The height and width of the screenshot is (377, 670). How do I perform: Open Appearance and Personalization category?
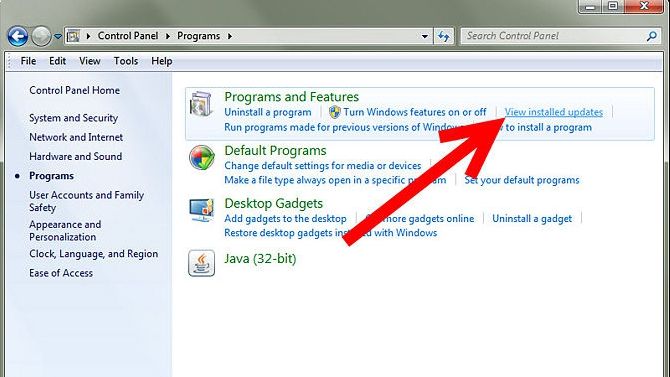click(65, 230)
